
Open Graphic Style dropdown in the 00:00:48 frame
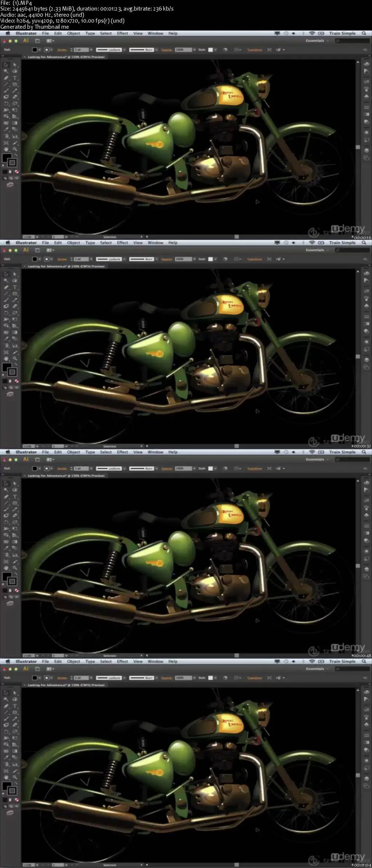point(215,469)
